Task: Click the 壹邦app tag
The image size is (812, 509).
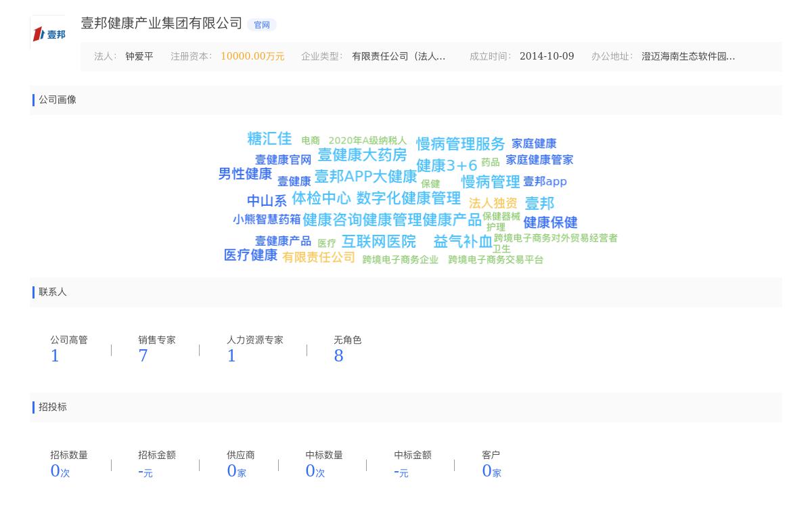Action: 545,182
